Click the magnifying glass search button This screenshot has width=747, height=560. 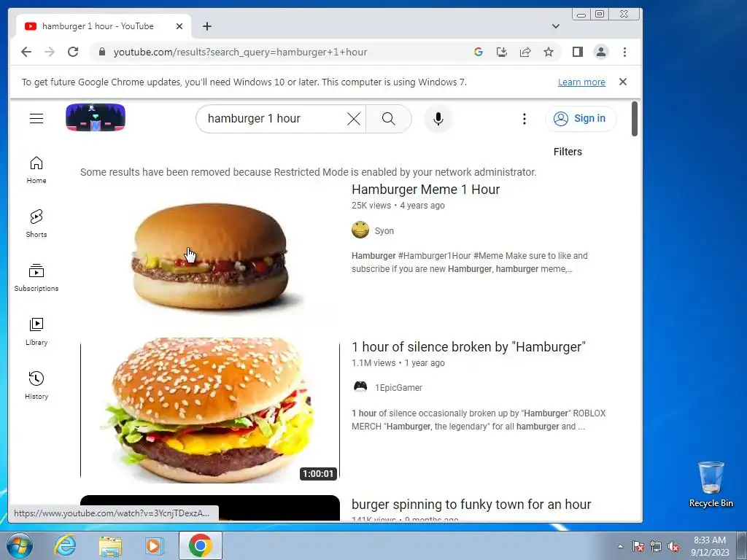click(x=389, y=119)
